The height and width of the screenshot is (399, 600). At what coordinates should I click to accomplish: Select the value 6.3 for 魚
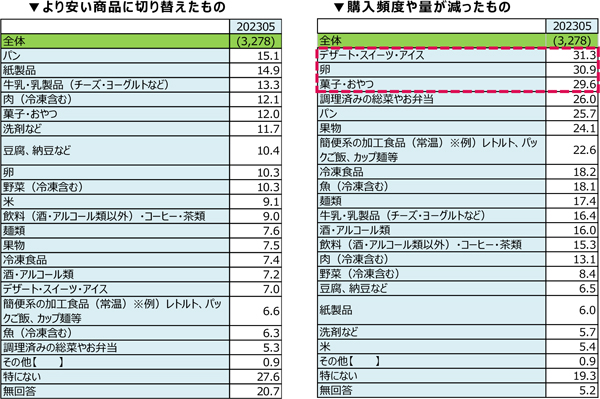(271, 333)
